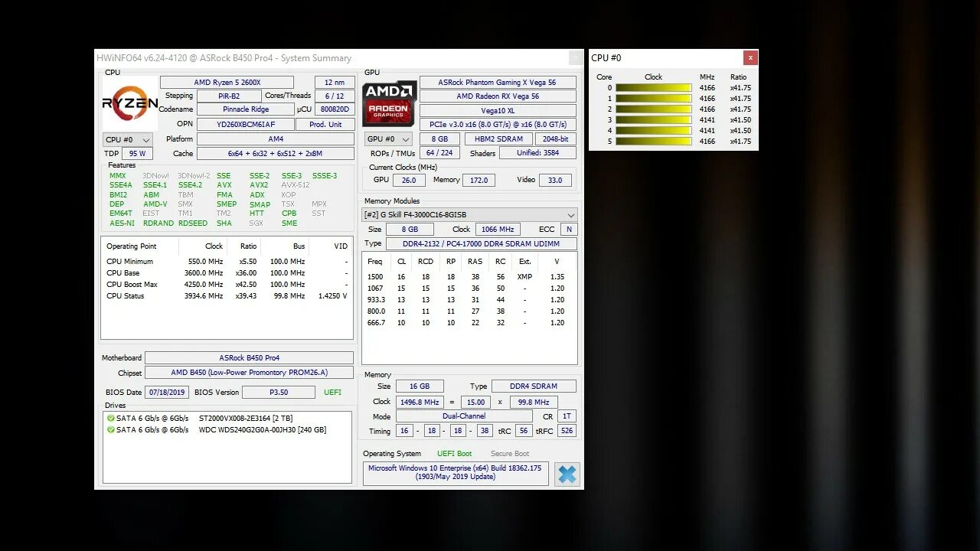Viewport: 980px width, 551px height.
Task: Click the Vega10 XL field
Action: coord(498,111)
